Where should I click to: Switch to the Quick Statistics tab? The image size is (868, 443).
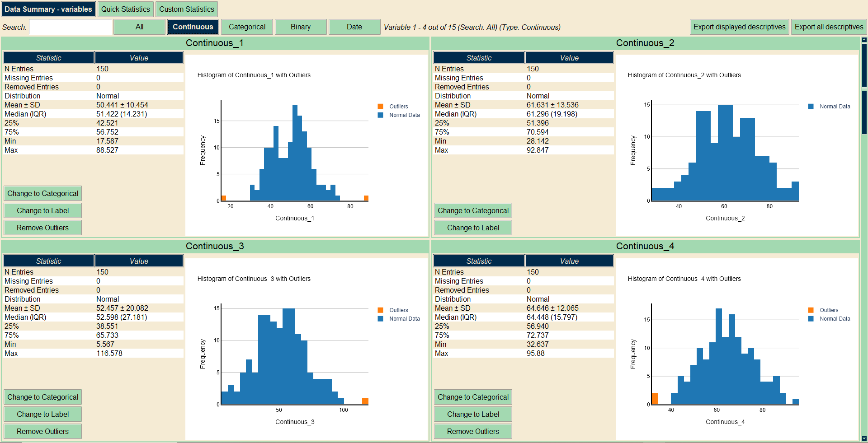[x=125, y=9]
